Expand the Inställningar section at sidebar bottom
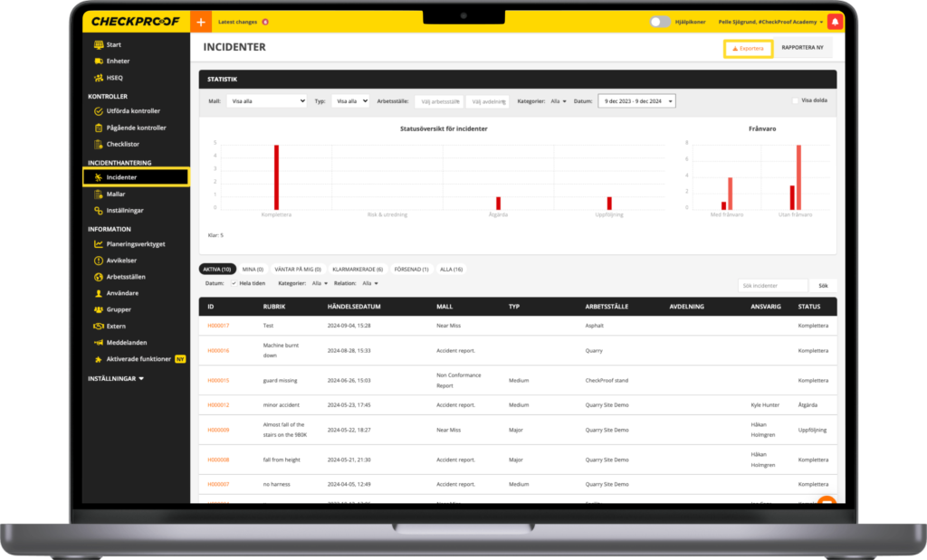Screen dimensions: 927x560 tap(116, 378)
